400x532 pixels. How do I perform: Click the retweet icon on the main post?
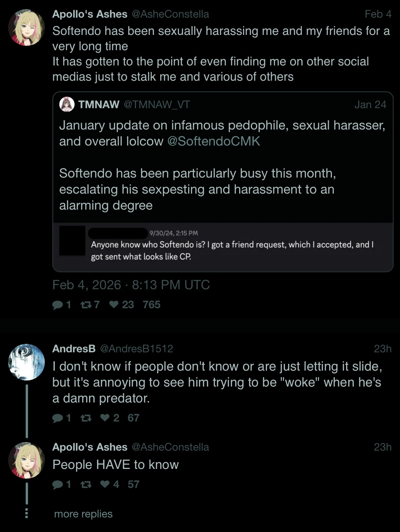(84, 305)
